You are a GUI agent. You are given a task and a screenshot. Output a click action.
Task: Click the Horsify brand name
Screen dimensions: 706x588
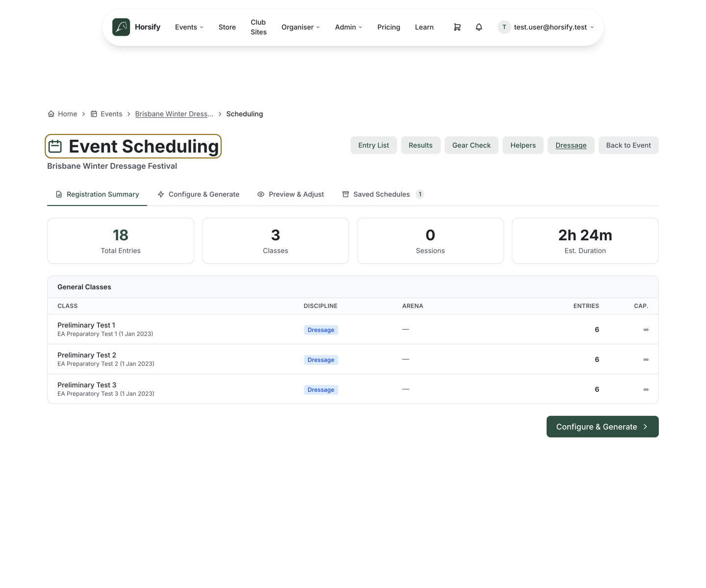tap(148, 27)
